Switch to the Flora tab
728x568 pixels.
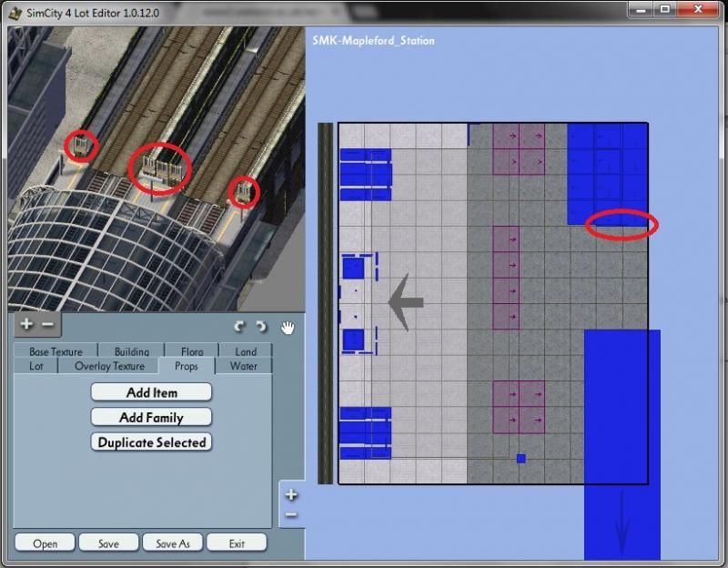[x=192, y=351]
